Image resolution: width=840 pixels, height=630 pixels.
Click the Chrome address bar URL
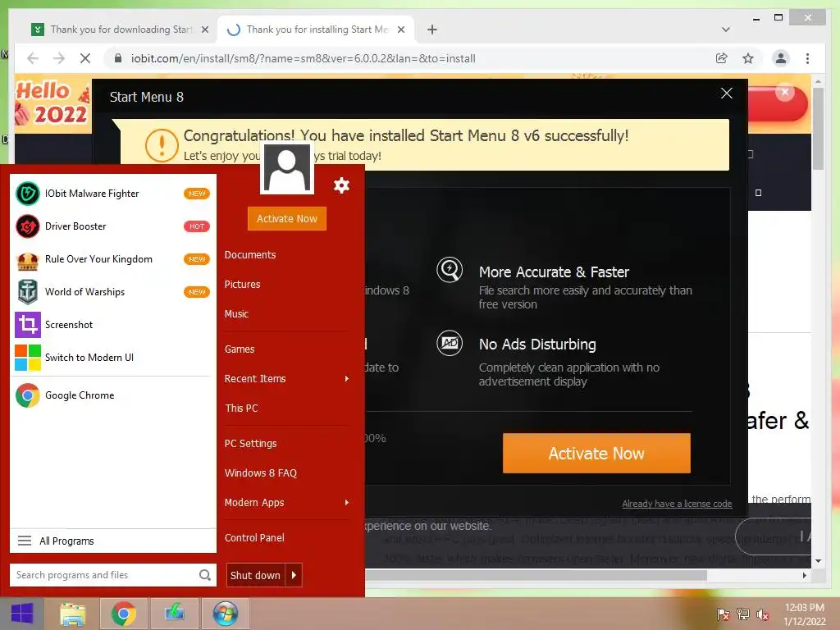pos(304,58)
